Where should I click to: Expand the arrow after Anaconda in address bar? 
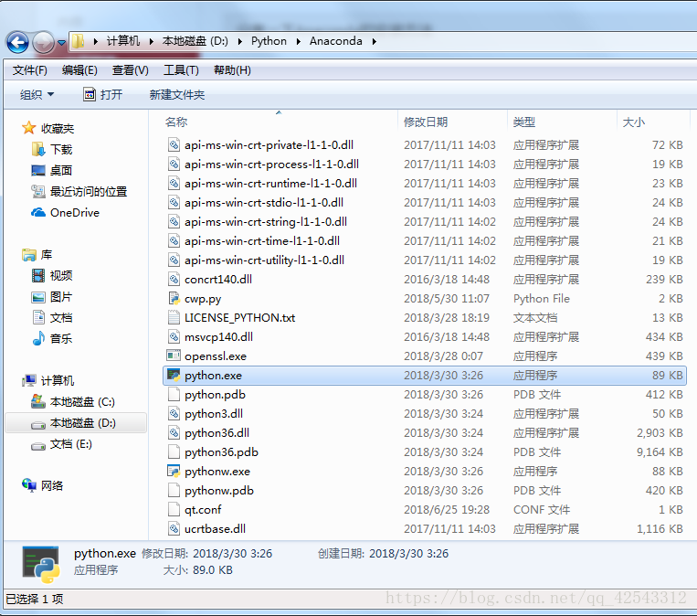tap(375, 41)
